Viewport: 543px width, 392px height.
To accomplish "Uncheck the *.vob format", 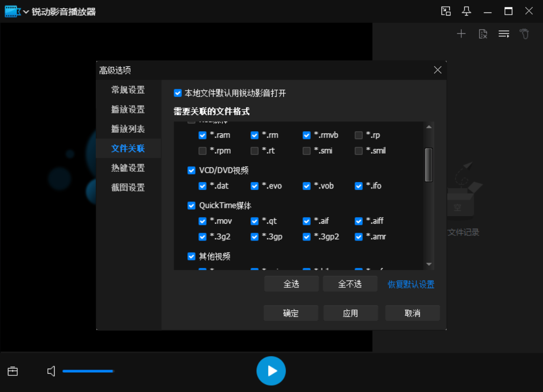I will [307, 186].
